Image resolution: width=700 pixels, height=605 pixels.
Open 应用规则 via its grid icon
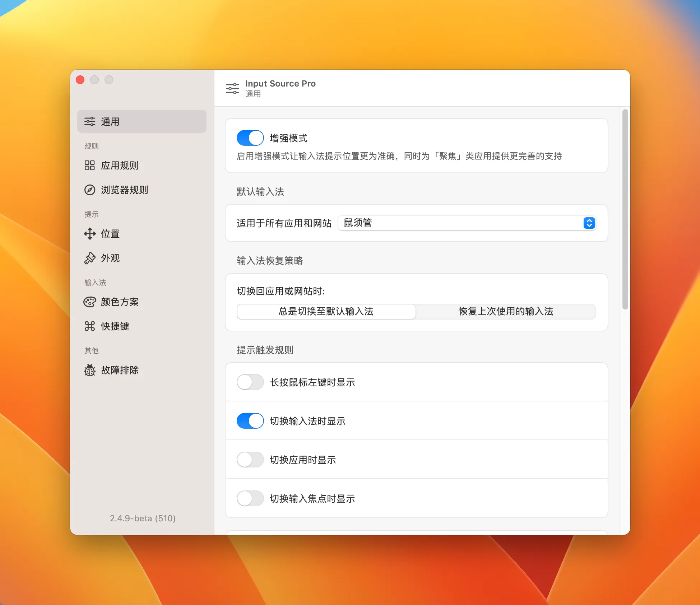tap(89, 166)
